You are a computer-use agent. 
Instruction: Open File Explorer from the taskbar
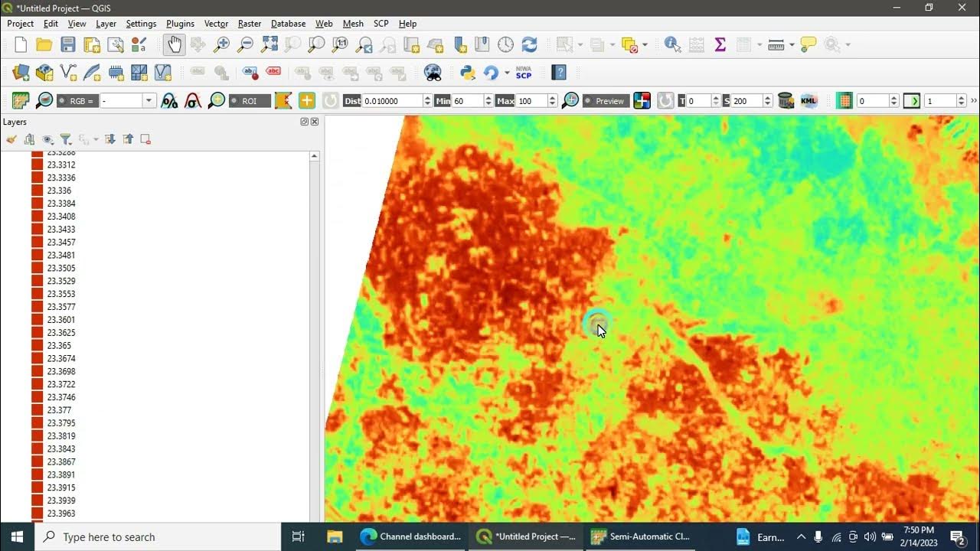pyautogui.click(x=335, y=536)
